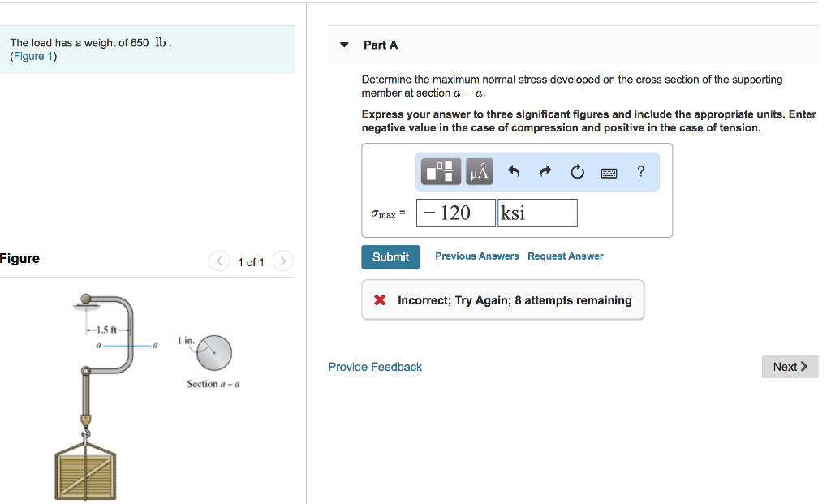Click the undo arrow icon
Image resolution: width=831 pixels, height=504 pixels.
coord(513,171)
